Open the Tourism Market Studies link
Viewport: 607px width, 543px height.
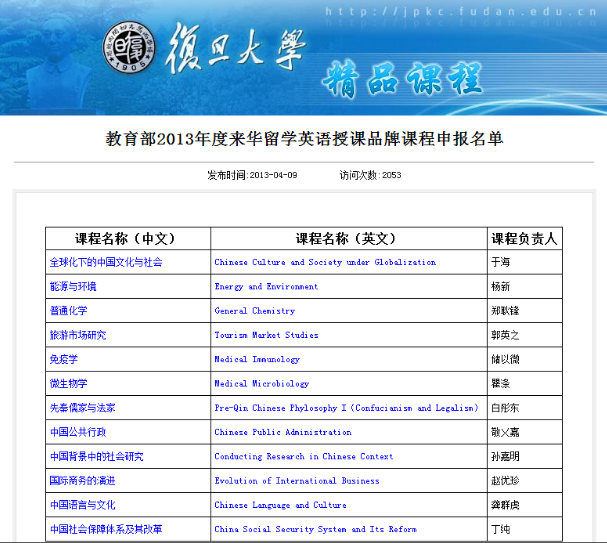[266, 335]
